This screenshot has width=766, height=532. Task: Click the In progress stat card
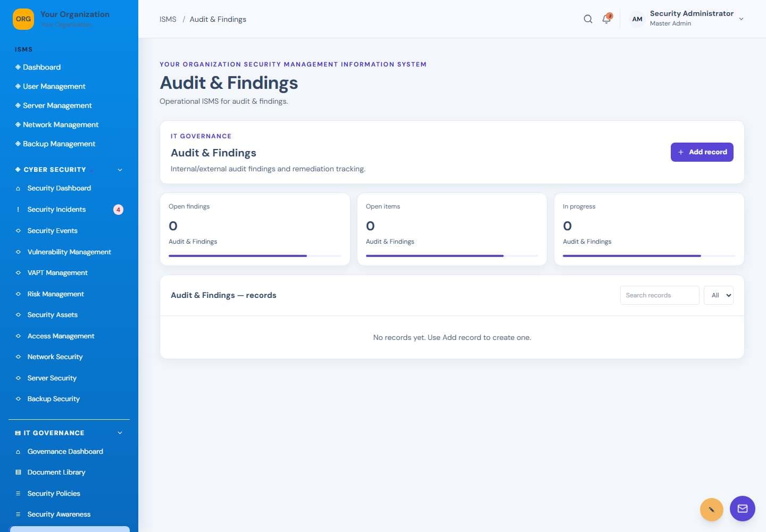(649, 229)
